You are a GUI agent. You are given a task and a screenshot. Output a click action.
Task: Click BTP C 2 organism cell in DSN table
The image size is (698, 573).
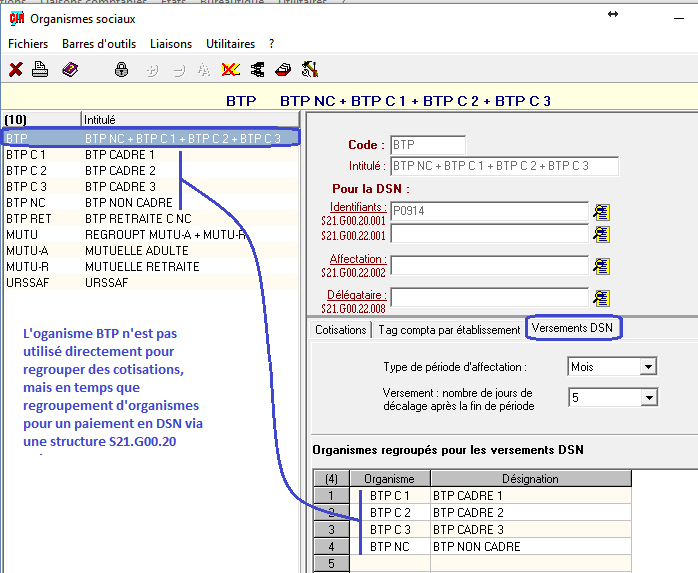coord(390,512)
